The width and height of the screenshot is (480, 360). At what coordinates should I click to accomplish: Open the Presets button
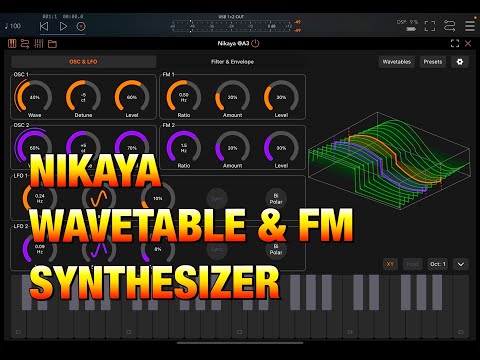point(433,62)
